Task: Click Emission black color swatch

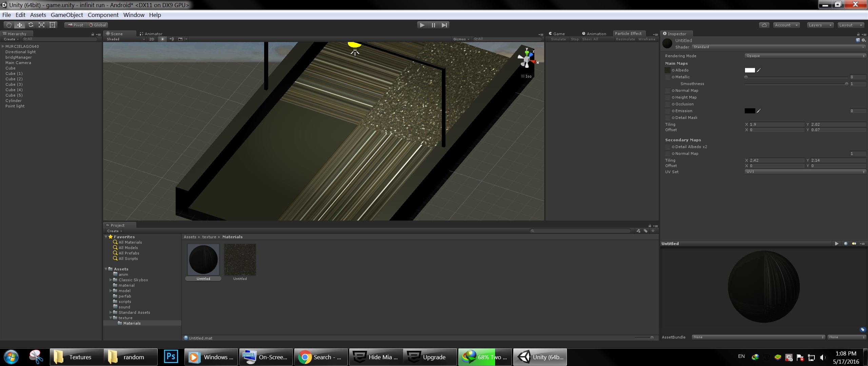Action: pos(750,111)
